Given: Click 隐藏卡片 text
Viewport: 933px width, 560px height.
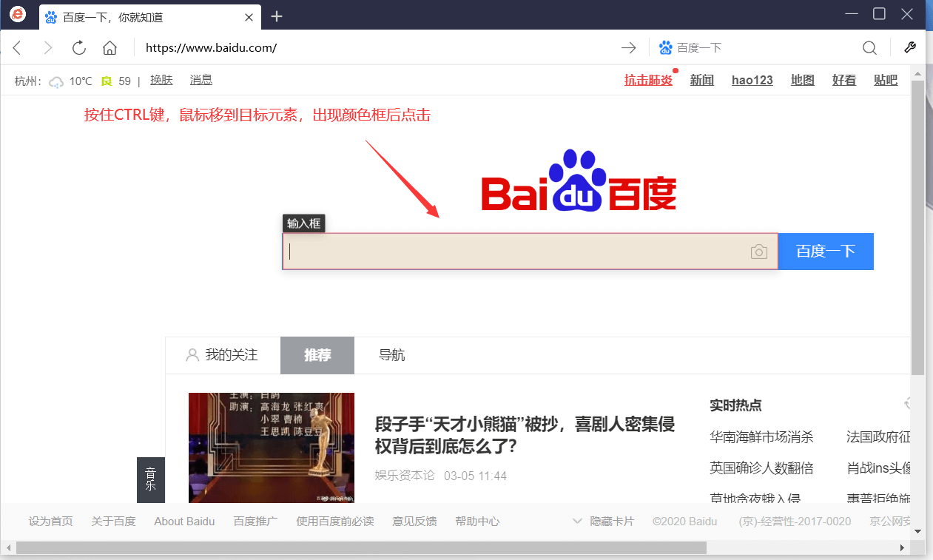Looking at the screenshot, I should [x=612, y=522].
